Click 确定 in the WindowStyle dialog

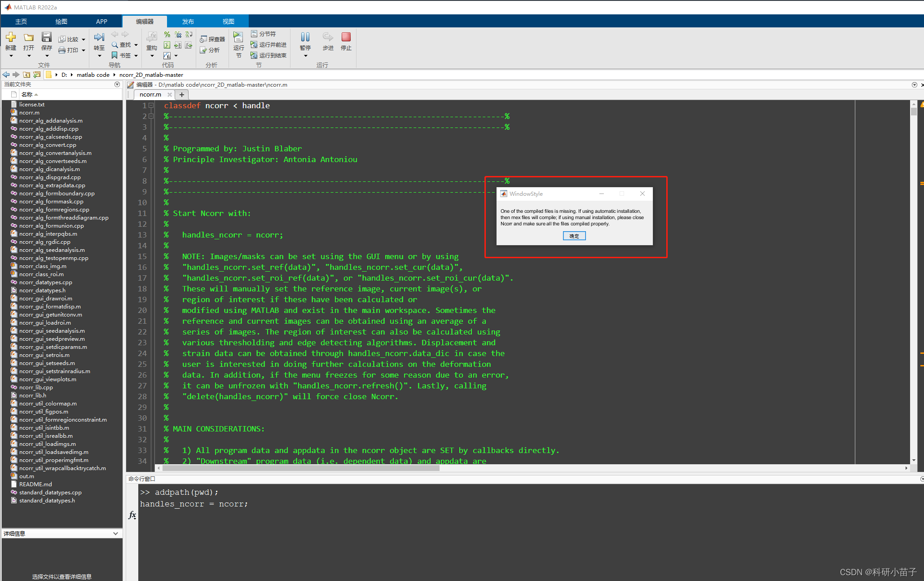click(x=574, y=236)
